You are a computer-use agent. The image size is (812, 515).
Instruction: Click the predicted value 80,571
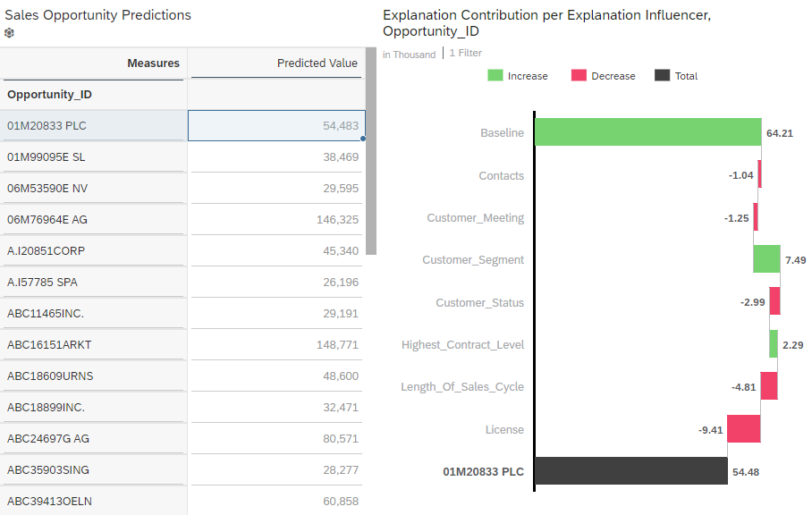tap(341, 439)
